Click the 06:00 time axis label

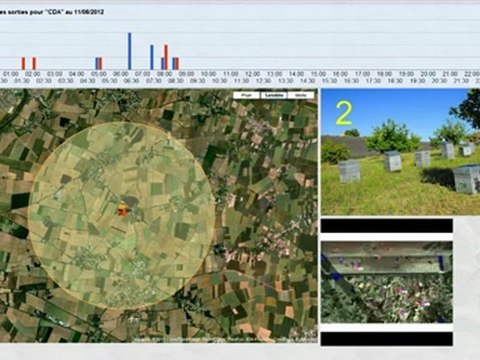tap(121, 74)
